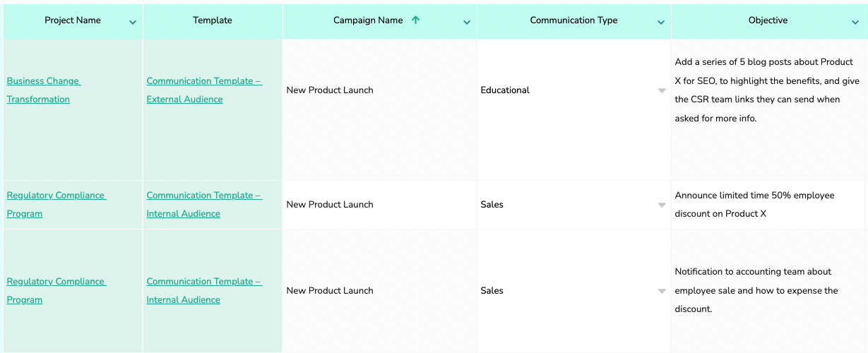Expand the Sales dropdown in the third row

[662, 292]
